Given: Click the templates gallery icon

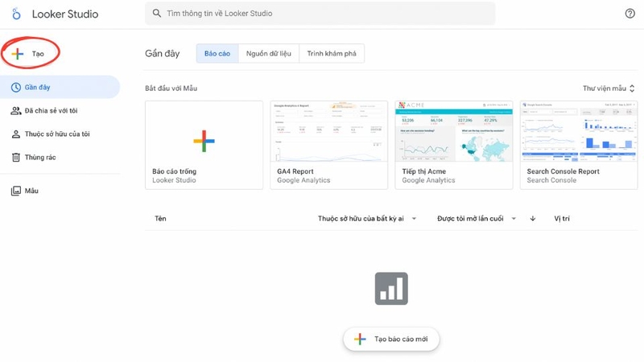Looking at the screenshot, I should [x=15, y=191].
